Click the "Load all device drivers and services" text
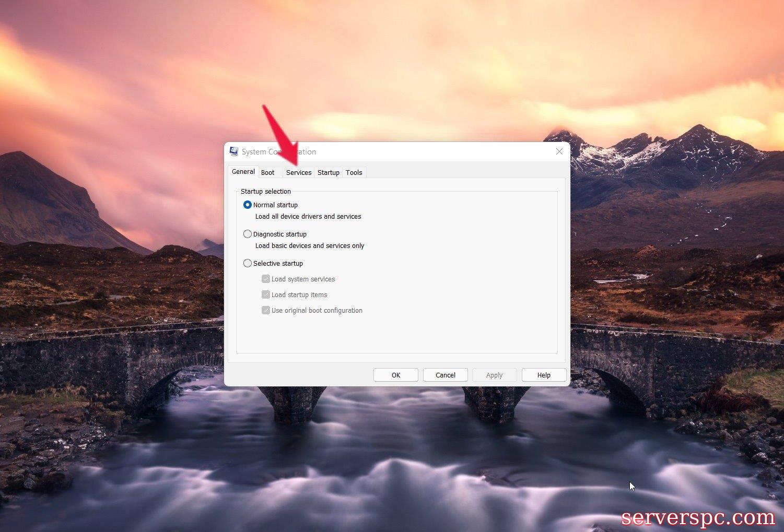 coord(308,217)
